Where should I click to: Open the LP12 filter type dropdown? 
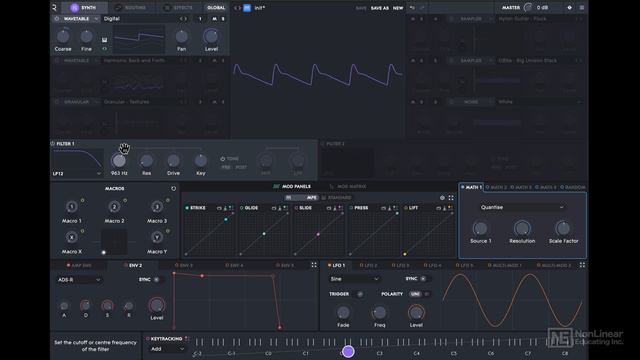click(77, 173)
